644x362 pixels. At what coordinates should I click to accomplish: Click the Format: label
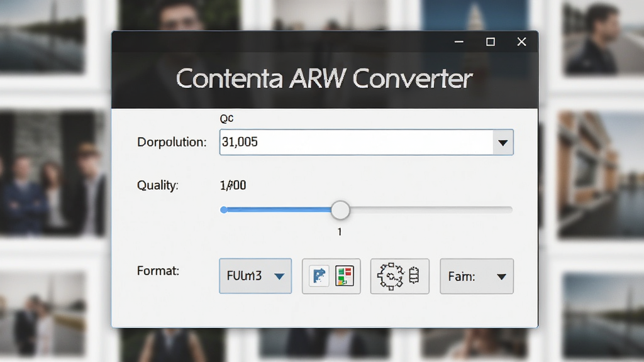158,271
